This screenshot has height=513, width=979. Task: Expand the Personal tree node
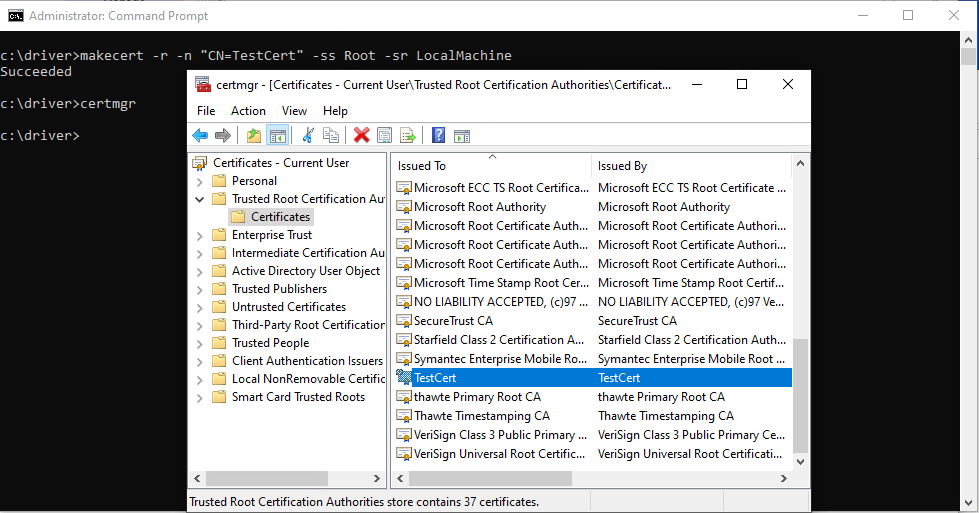[199, 182]
